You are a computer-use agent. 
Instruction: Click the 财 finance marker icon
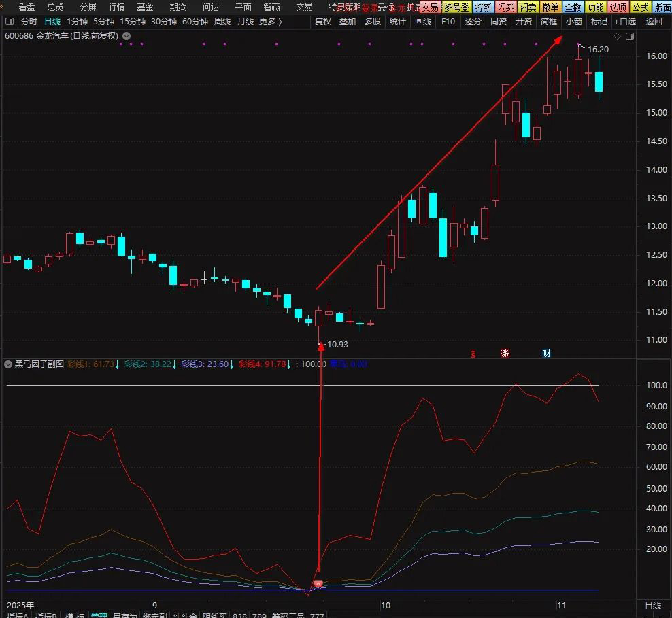[x=547, y=353]
